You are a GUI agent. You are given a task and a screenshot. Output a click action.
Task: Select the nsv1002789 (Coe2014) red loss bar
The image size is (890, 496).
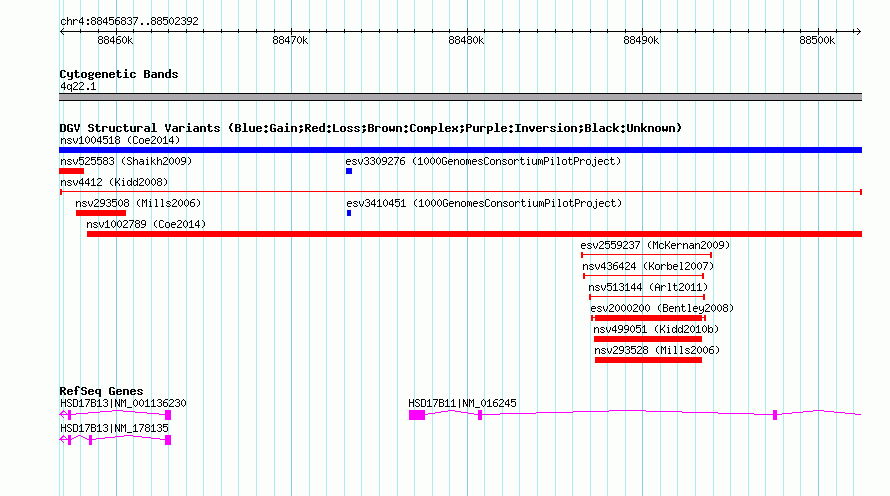pos(475,234)
